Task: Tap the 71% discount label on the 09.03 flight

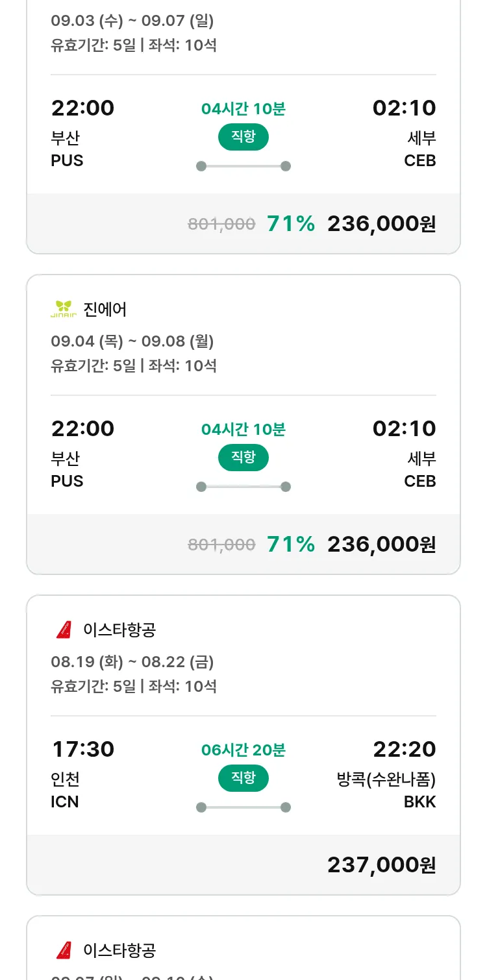Action: [x=291, y=224]
